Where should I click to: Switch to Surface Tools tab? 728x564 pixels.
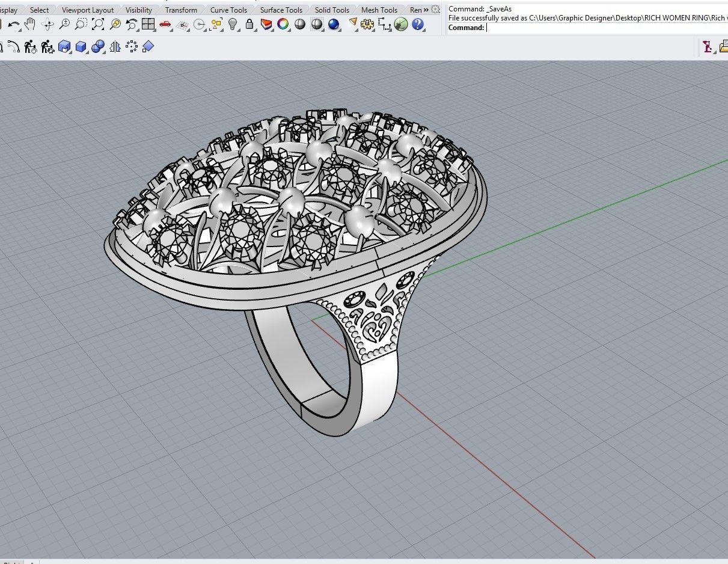click(x=281, y=10)
